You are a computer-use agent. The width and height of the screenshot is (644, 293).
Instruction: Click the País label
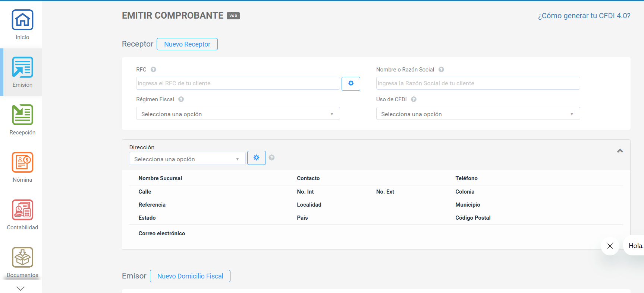(302, 218)
